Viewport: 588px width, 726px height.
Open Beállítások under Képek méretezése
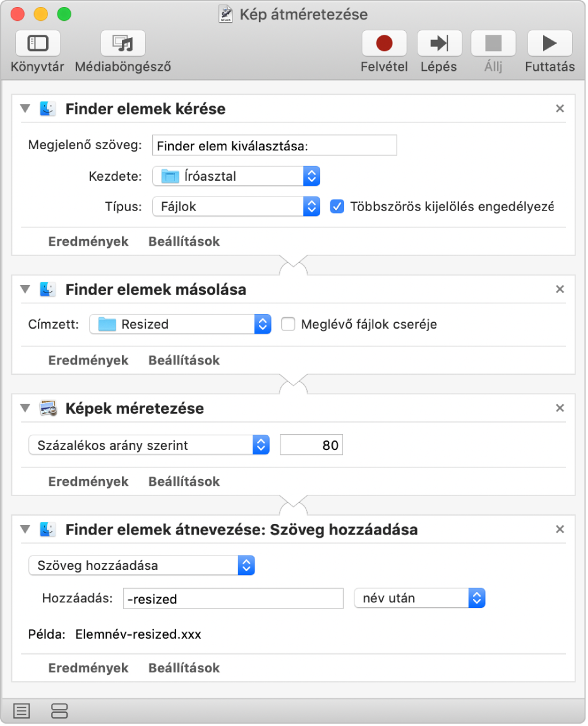click(x=184, y=481)
